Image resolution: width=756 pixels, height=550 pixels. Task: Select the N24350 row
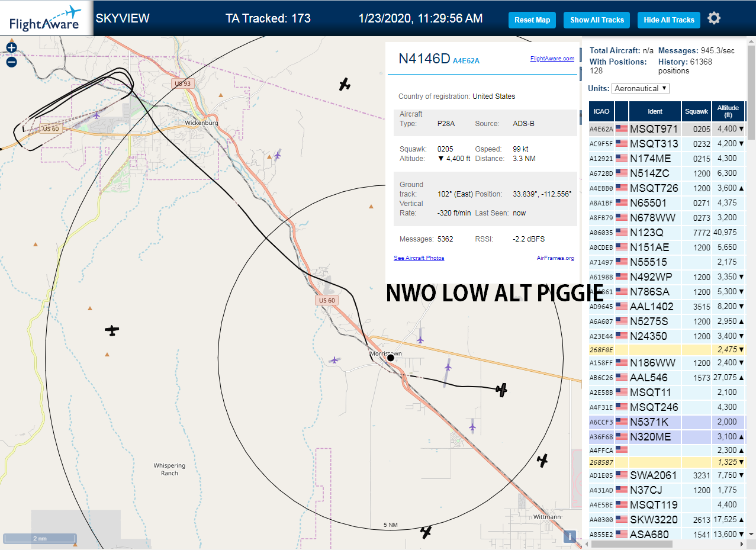(x=667, y=336)
